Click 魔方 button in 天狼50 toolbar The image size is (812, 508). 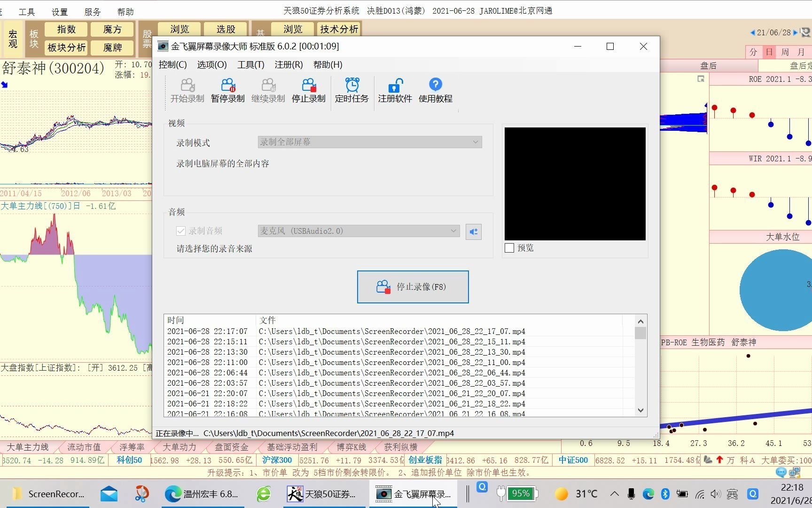click(112, 29)
